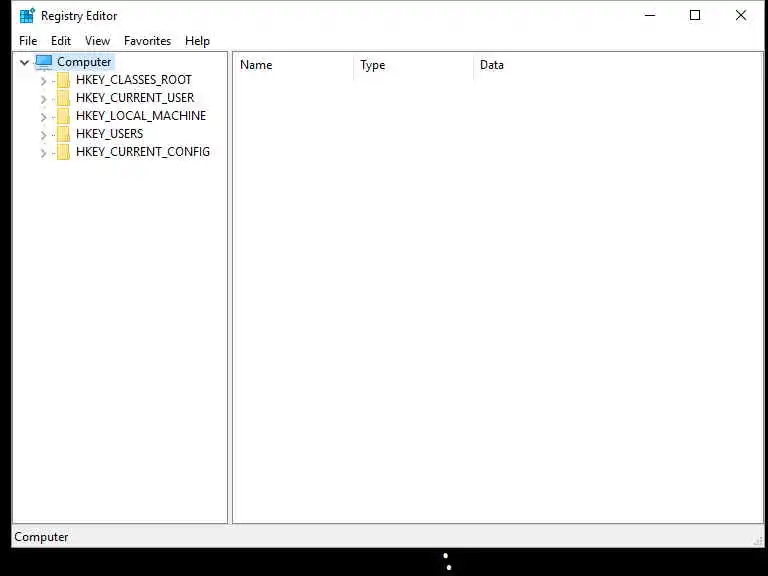768x576 pixels.
Task: Expand the HKEY_LOCAL_MACHINE key
Action: click(x=43, y=117)
